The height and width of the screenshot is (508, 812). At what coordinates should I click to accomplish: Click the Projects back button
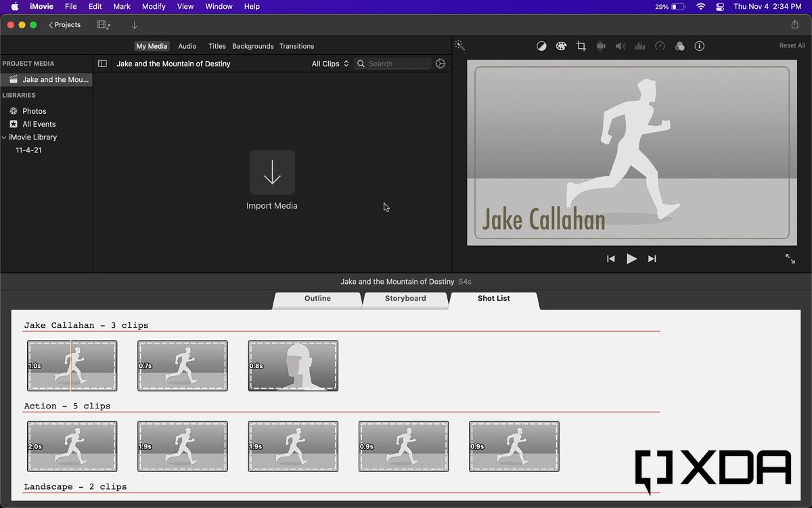pyautogui.click(x=65, y=24)
